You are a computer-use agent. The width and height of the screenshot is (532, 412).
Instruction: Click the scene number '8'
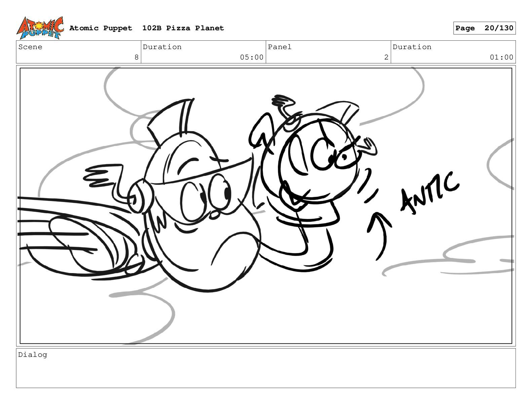(x=137, y=58)
